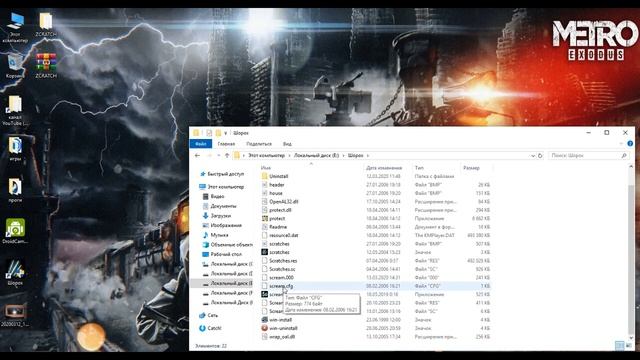Open Сеть in navigation pane
The height and width of the screenshot is (360, 640).
point(209,316)
